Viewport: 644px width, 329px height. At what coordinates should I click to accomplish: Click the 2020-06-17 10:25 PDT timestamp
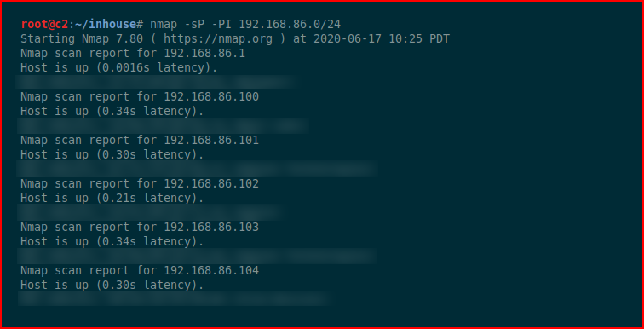382,39
